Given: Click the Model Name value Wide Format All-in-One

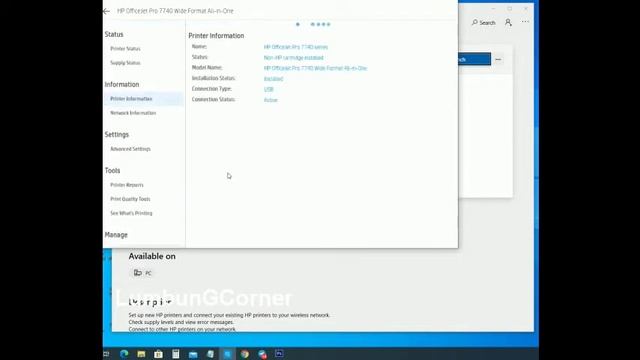Looking at the screenshot, I should coord(316,69).
